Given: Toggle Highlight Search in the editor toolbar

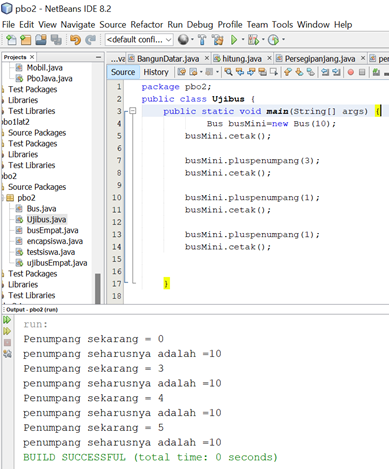Looking at the screenshot, I should tap(262, 72).
